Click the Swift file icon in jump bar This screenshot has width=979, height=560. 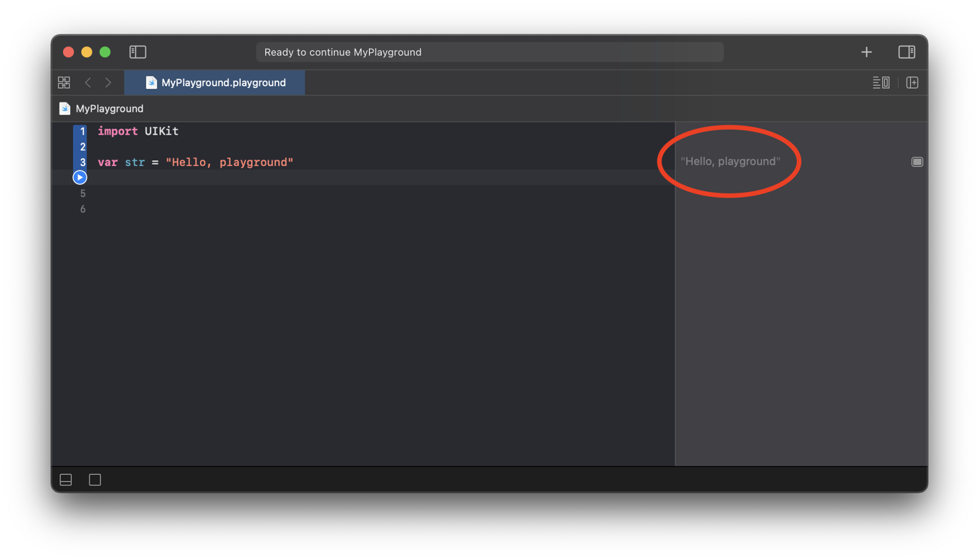(x=65, y=109)
